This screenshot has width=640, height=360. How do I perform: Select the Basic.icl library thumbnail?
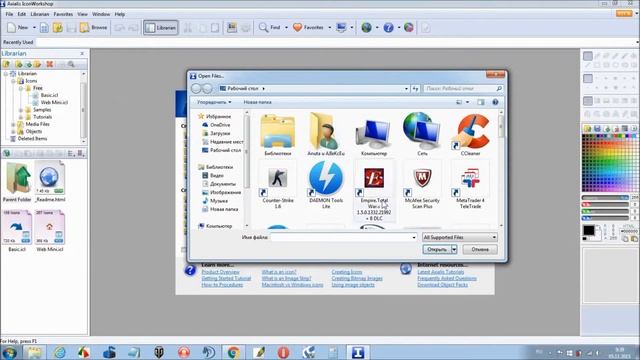[17, 231]
